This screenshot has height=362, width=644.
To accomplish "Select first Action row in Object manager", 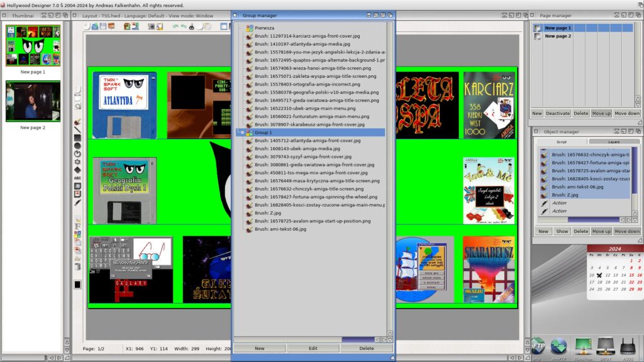I will (x=585, y=203).
